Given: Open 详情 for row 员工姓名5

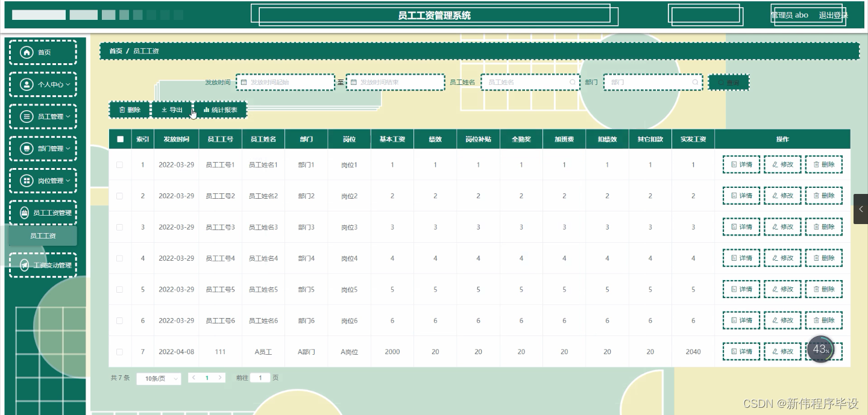Looking at the screenshot, I should point(741,289).
